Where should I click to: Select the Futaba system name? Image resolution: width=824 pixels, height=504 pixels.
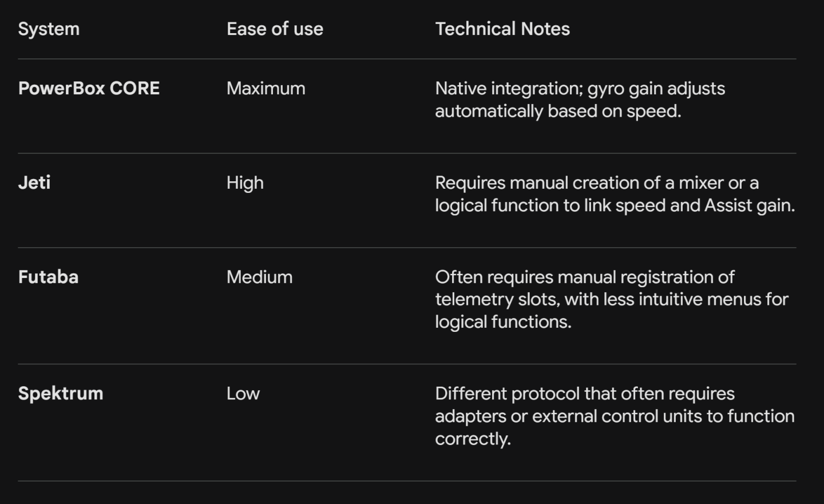click(x=48, y=277)
